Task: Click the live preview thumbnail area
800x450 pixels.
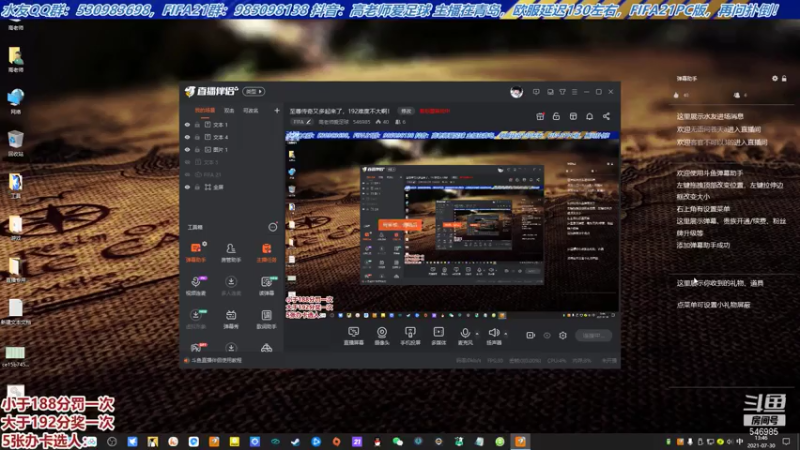Action: (x=452, y=225)
